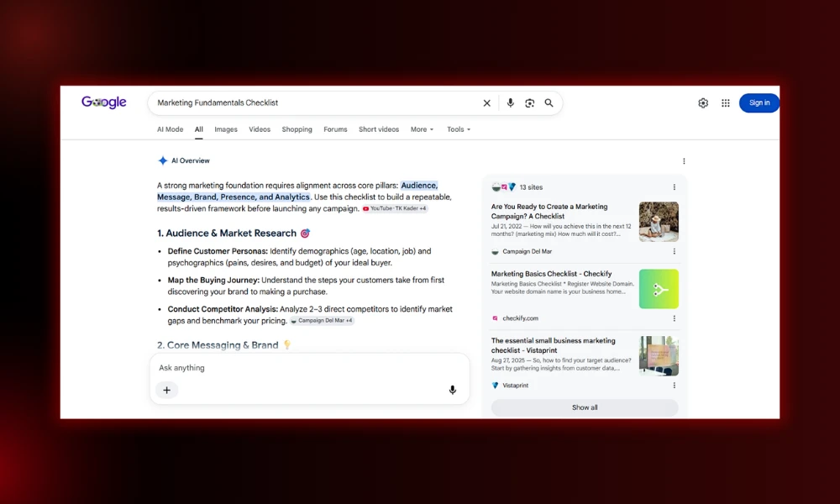The image size is (840, 504).
Task: Open the Google apps grid icon
Action: [x=726, y=102]
